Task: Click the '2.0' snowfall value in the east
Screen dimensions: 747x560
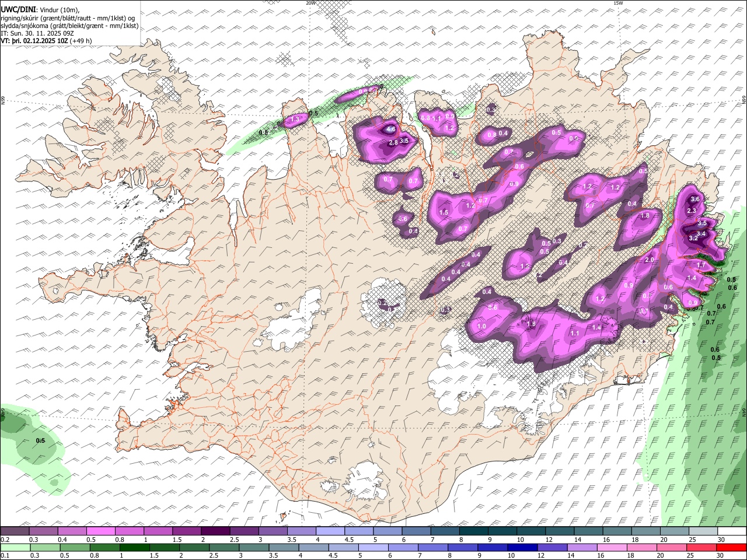Action: click(x=649, y=260)
